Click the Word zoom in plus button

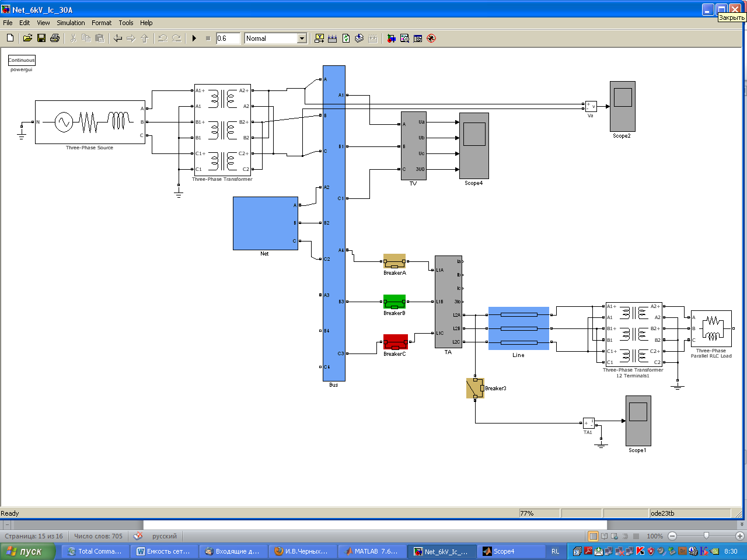(740, 535)
